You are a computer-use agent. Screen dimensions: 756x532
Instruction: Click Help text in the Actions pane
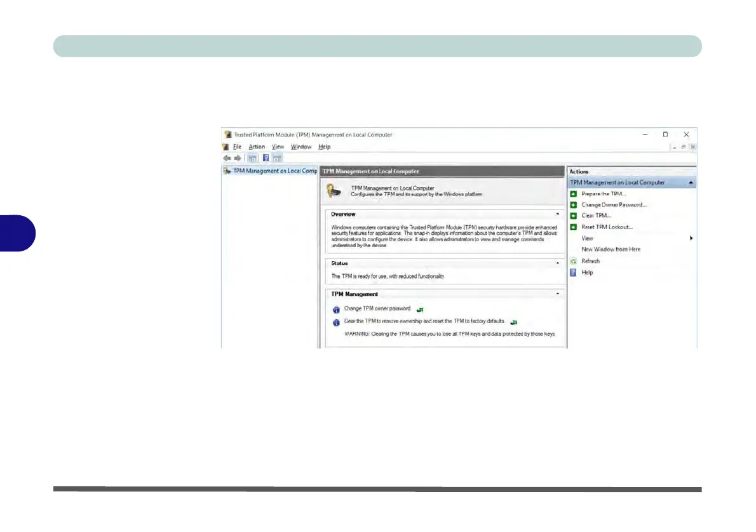(x=587, y=273)
